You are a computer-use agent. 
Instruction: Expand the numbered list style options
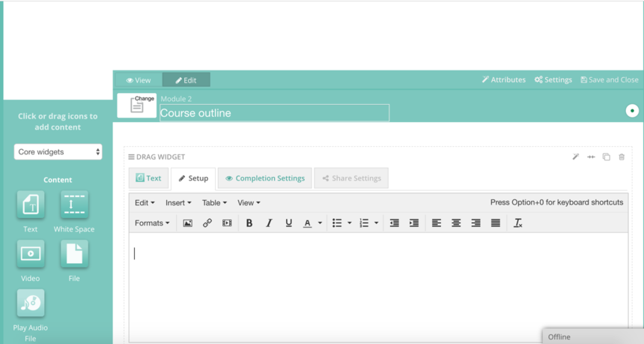point(376,223)
